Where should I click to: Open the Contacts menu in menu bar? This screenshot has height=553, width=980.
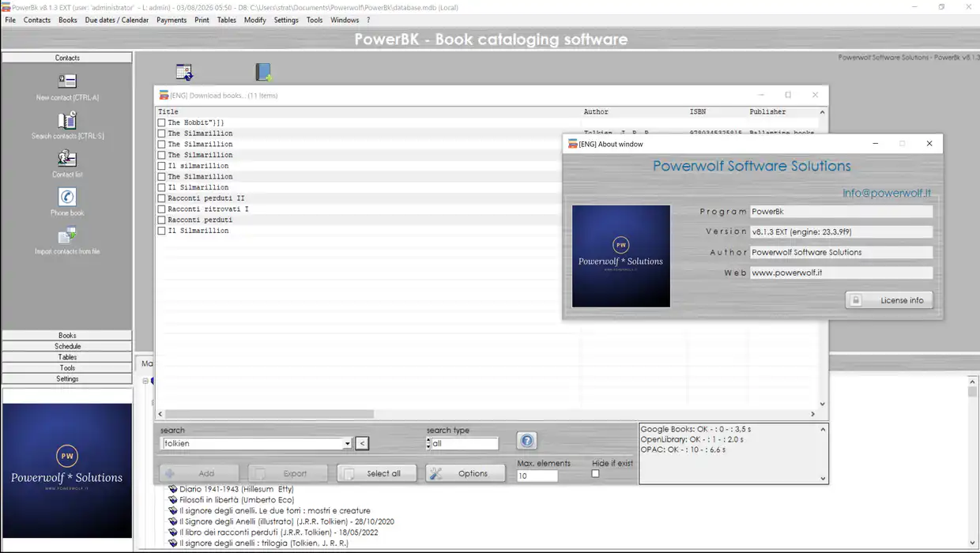[x=37, y=20]
